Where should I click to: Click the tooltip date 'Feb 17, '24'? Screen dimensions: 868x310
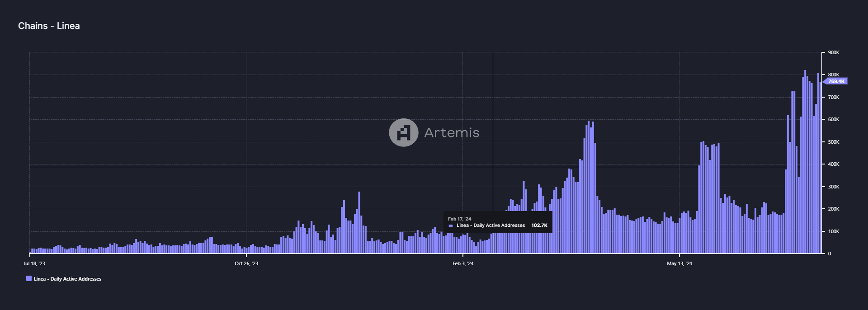459,219
